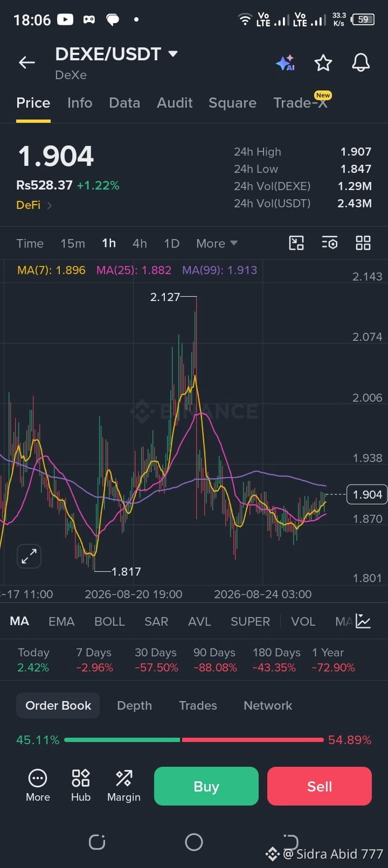Viewport: 388px width, 868px height.
Task: Expand the DEXE/USDT pair selector
Action: tap(173, 54)
